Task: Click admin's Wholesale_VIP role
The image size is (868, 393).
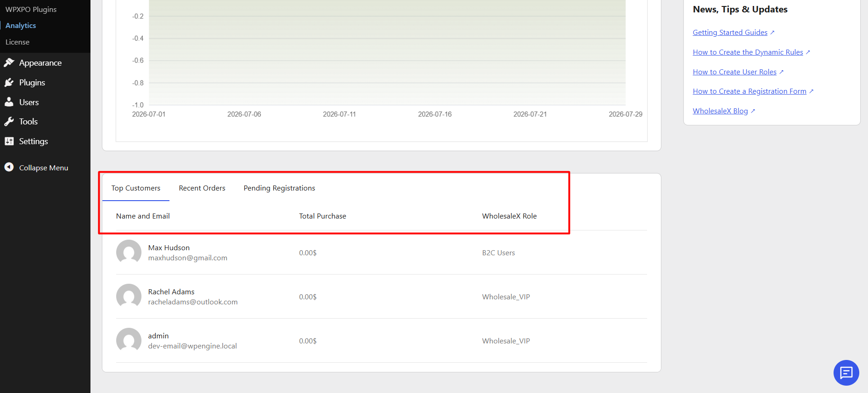Action: [x=506, y=341]
